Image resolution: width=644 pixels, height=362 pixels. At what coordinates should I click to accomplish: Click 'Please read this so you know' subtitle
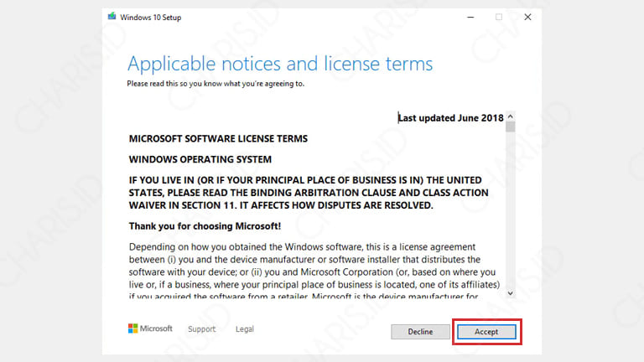(x=216, y=84)
